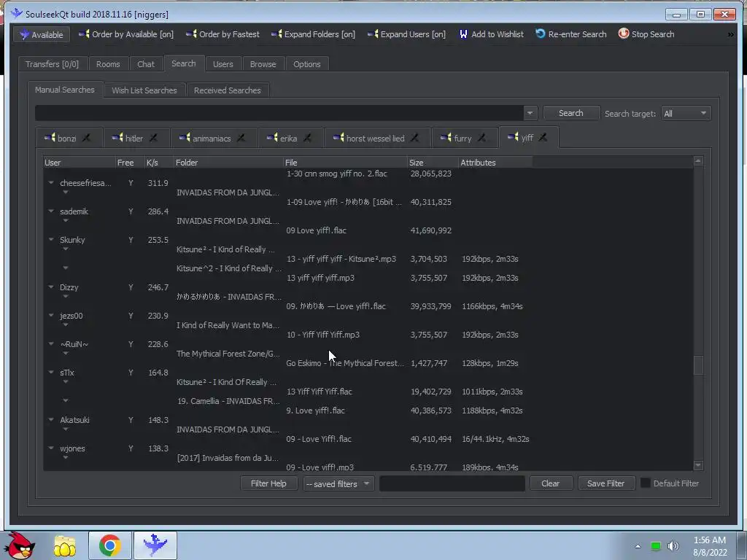Open the folders icon in the taskbar
The image size is (747, 560).
click(65, 545)
